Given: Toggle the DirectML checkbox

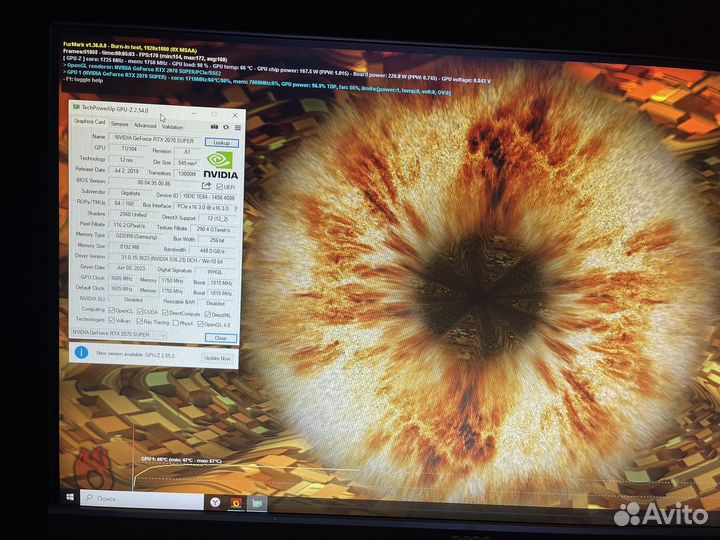Looking at the screenshot, I should coord(208,314).
